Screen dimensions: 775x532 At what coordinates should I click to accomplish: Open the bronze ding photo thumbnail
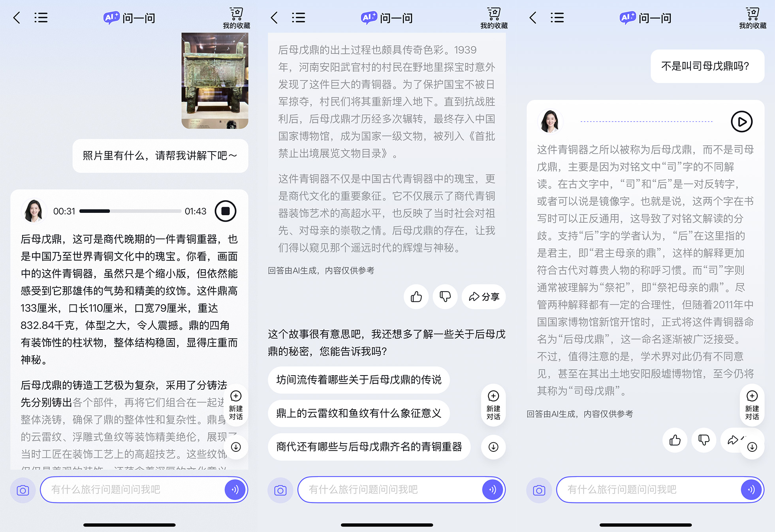tap(214, 81)
